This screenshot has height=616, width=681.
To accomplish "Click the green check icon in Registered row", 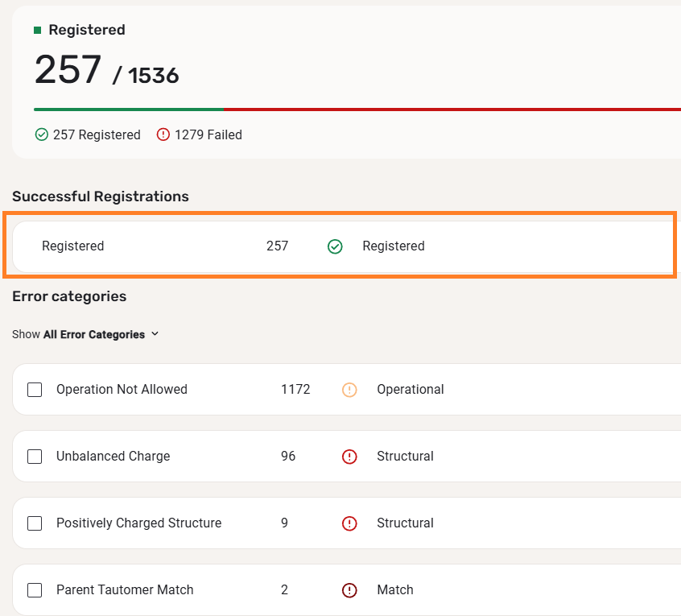I will click(335, 246).
